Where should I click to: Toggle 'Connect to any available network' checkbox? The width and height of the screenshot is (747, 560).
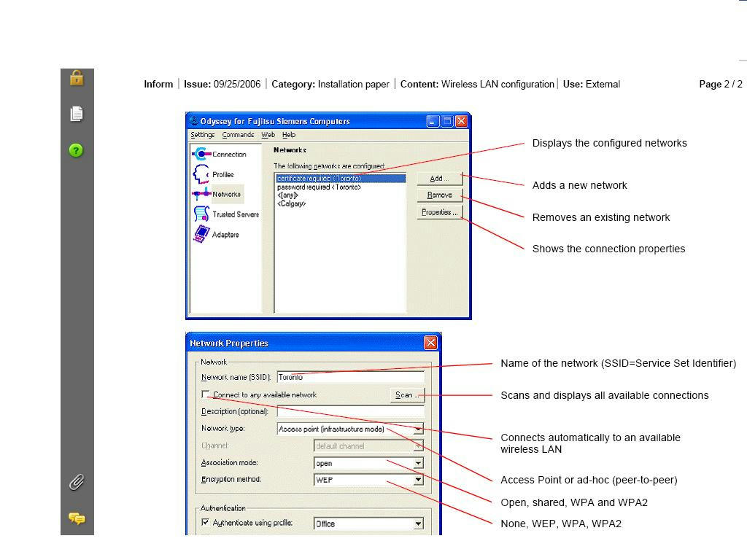click(205, 394)
